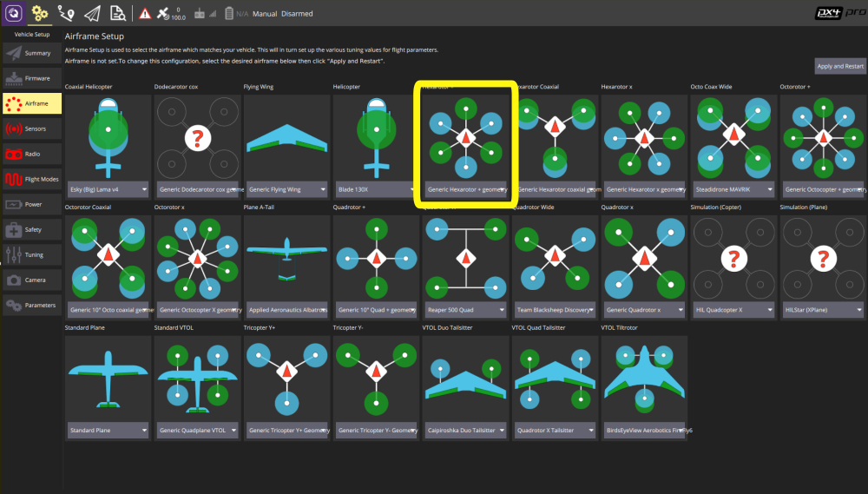
Task: Select the Blade 130X Helicopter airframe image
Action: [x=377, y=137]
